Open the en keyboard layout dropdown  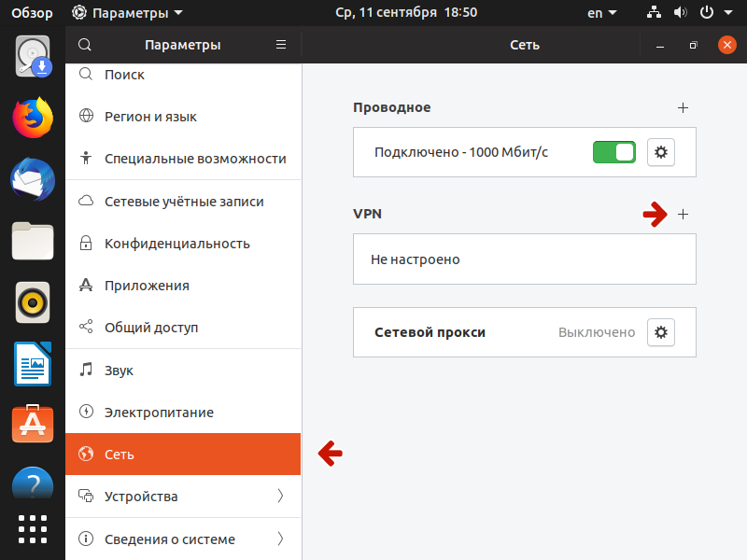(601, 13)
